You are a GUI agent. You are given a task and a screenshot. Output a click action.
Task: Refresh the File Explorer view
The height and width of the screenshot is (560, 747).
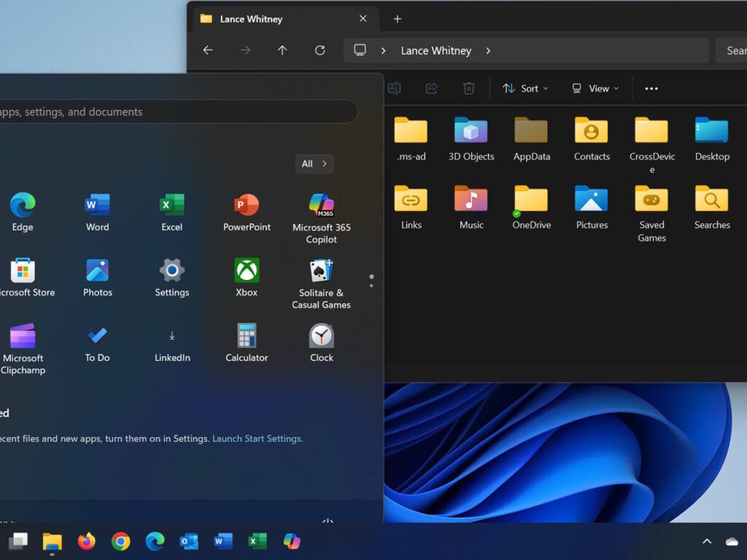coord(320,50)
